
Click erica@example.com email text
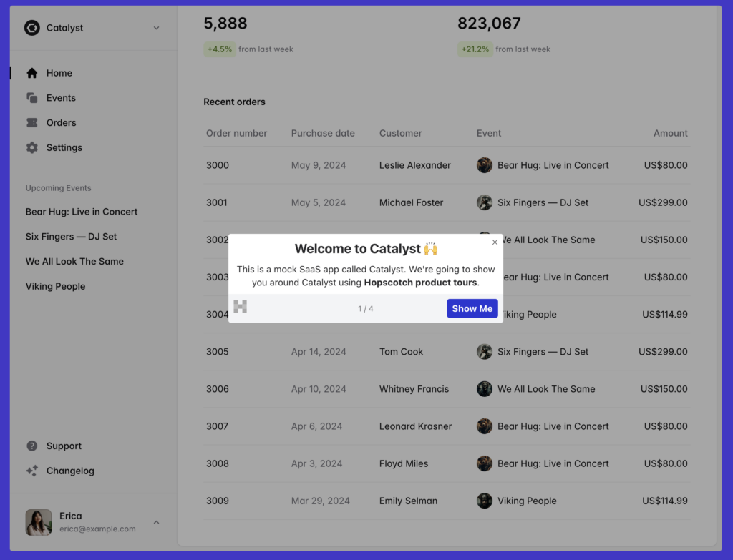pyautogui.click(x=97, y=529)
